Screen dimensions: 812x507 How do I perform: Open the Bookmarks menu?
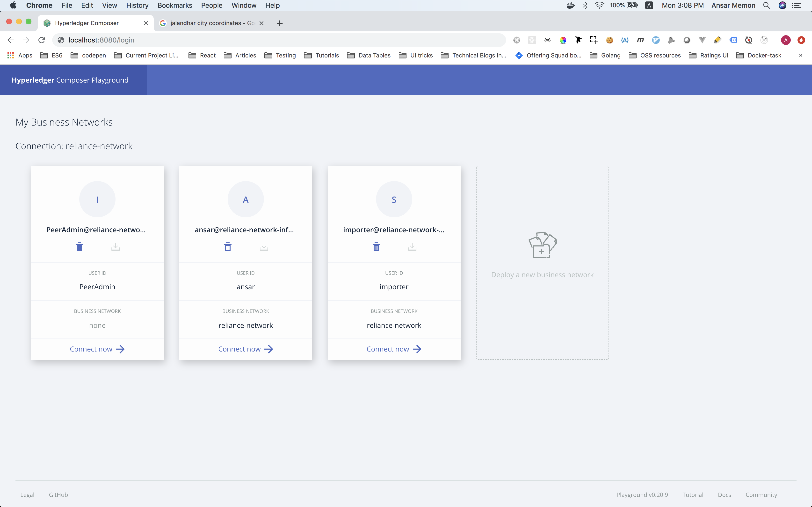[x=174, y=5]
